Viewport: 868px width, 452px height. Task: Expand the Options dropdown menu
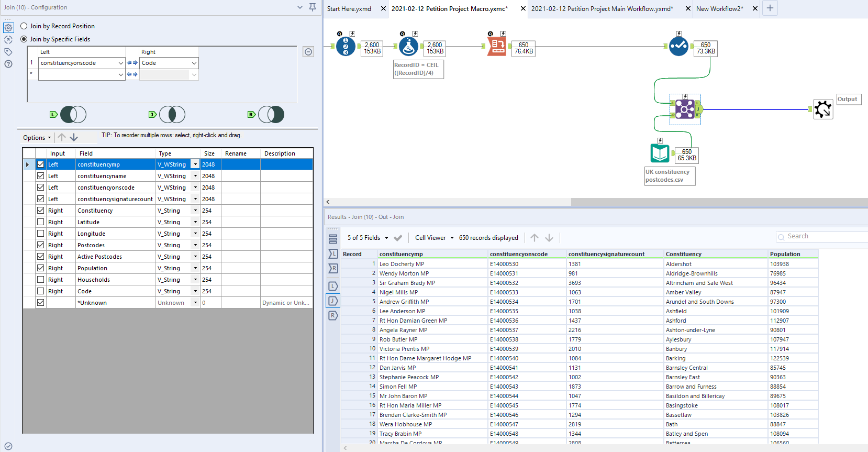click(x=37, y=138)
